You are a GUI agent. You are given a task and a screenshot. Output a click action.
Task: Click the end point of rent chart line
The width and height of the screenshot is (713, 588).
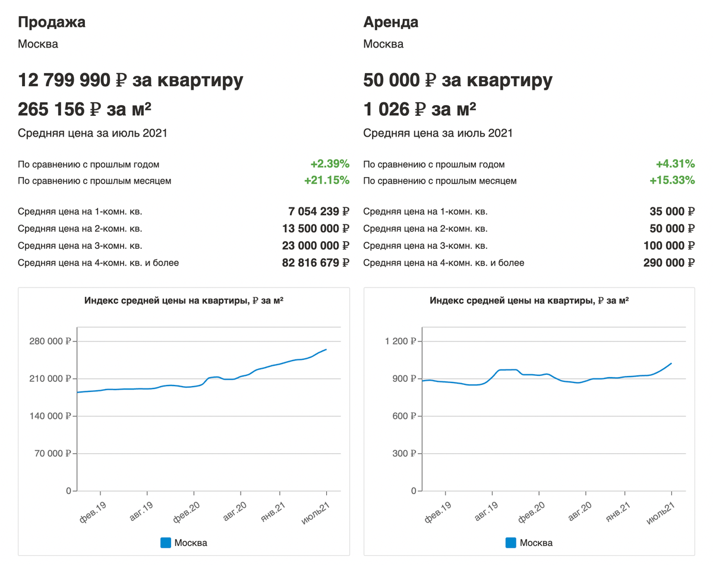pyautogui.click(x=671, y=363)
